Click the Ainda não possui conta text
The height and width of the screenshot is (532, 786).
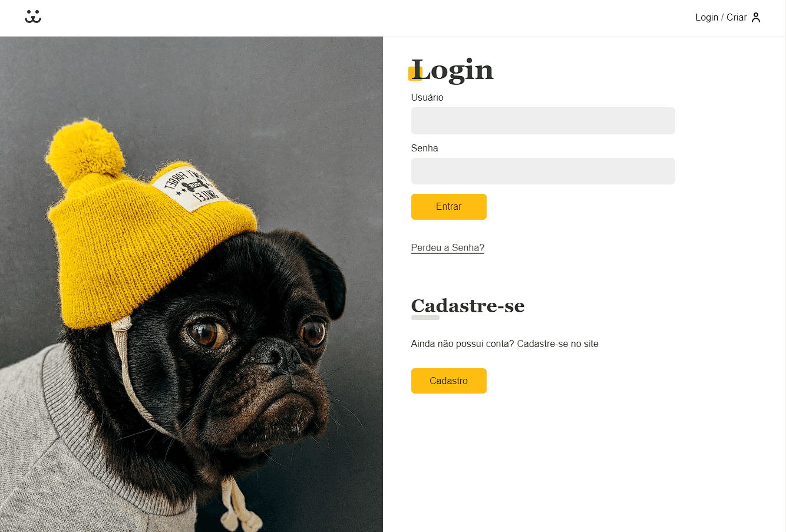504,344
